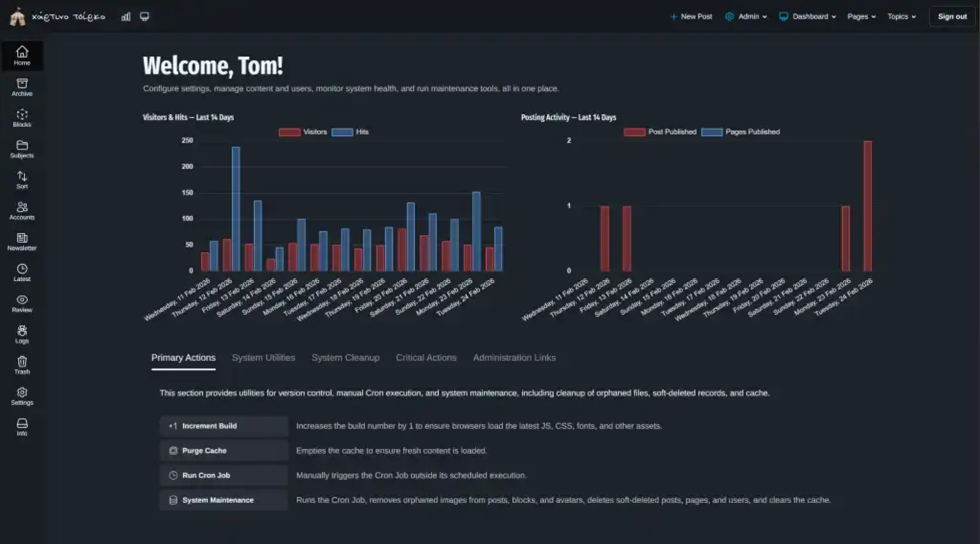980x544 pixels.
Task: Click the Admin gear icon in header
Action: [x=729, y=17]
